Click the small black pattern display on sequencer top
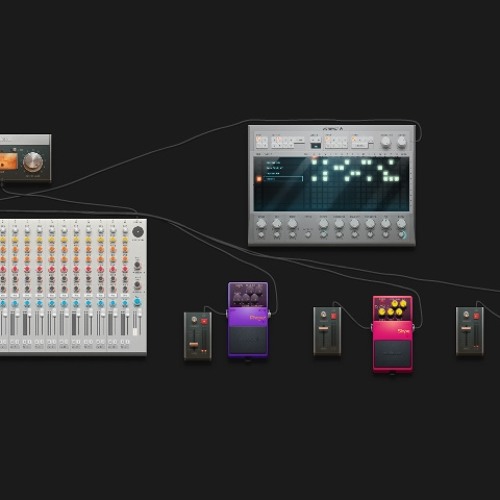Image resolution: width=500 pixels, height=500 pixels. (x=315, y=146)
